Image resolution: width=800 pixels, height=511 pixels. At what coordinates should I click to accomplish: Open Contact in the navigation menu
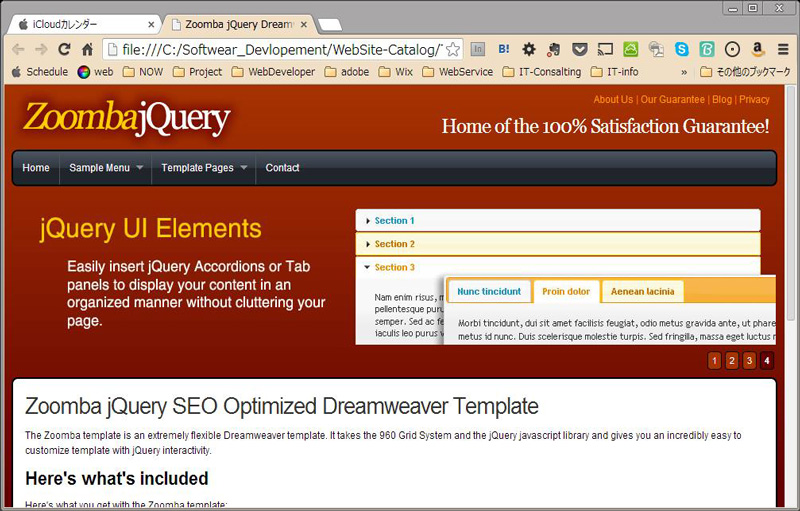click(282, 168)
